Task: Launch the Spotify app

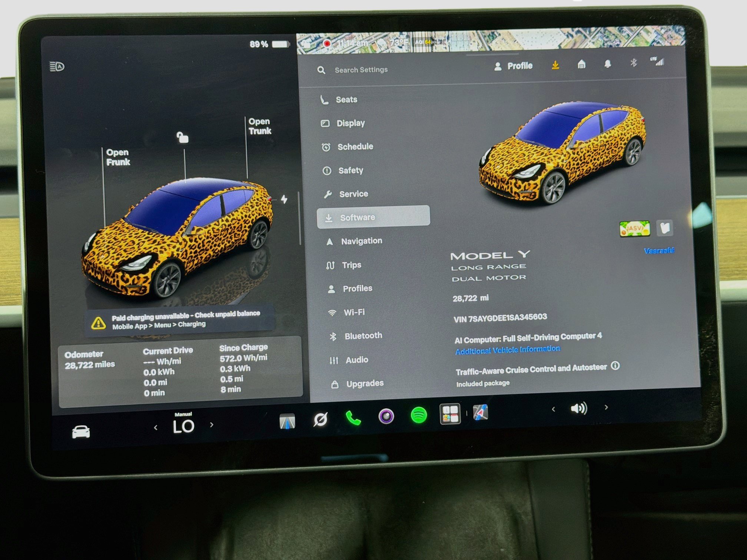Action: [419, 415]
